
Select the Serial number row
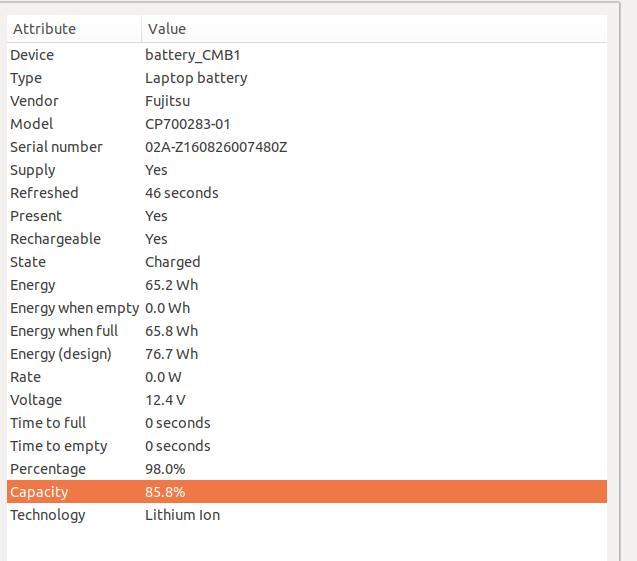pyautogui.click(x=307, y=147)
